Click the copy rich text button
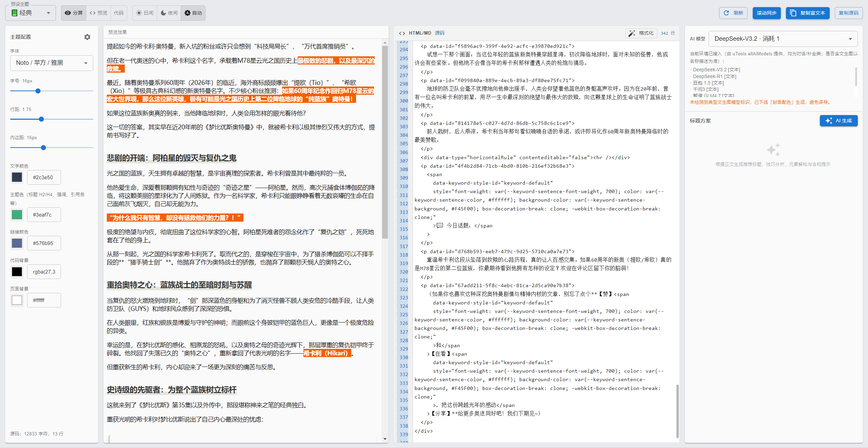Viewport: 868px width, 448px height. (808, 13)
